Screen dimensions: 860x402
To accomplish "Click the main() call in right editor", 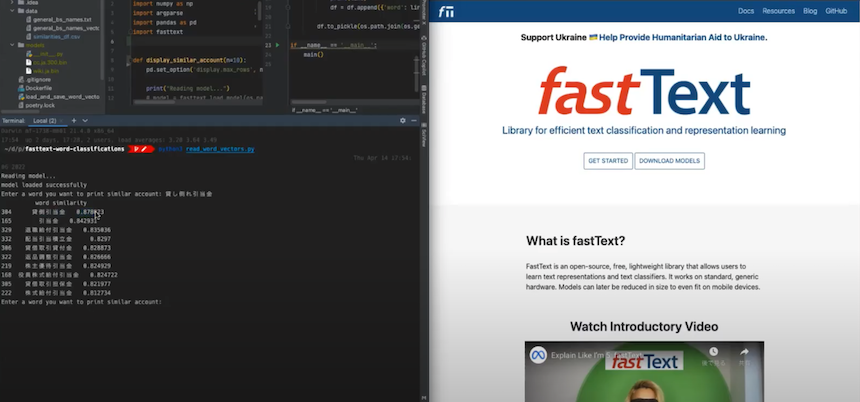I will click(x=313, y=55).
